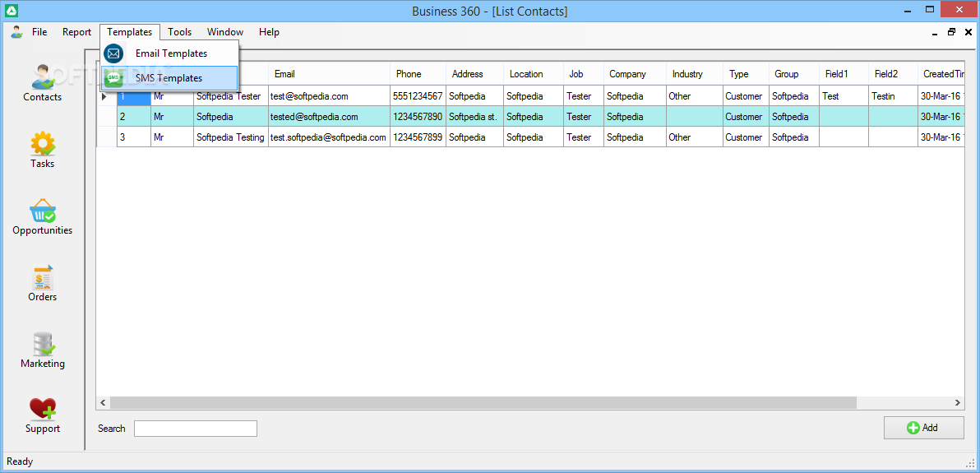This screenshot has height=473, width=980.
Task: Sort by the CreatedTime column header
Action: pyautogui.click(x=941, y=74)
